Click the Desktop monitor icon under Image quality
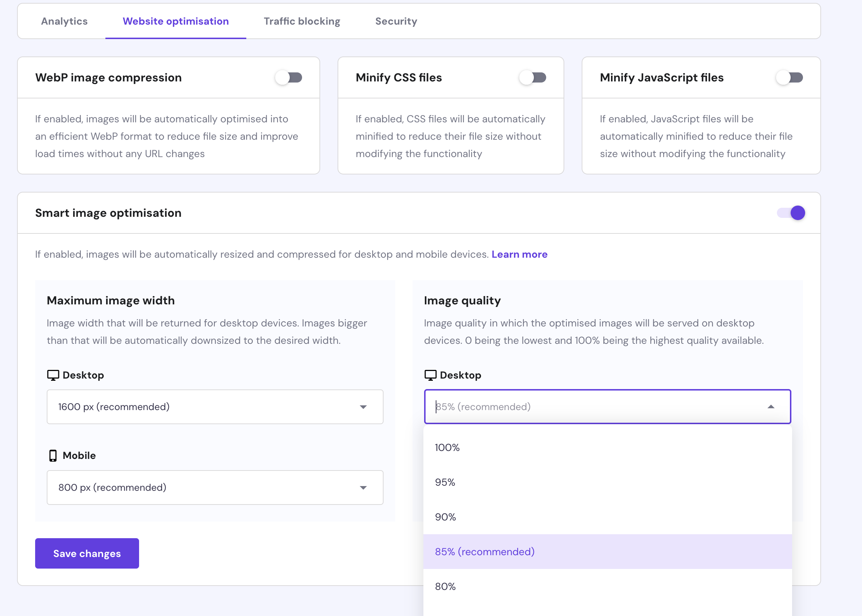 click(x=430, y=375)
